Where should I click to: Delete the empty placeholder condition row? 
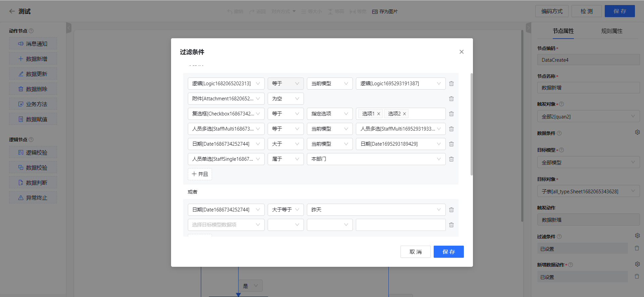pos(451,225)
